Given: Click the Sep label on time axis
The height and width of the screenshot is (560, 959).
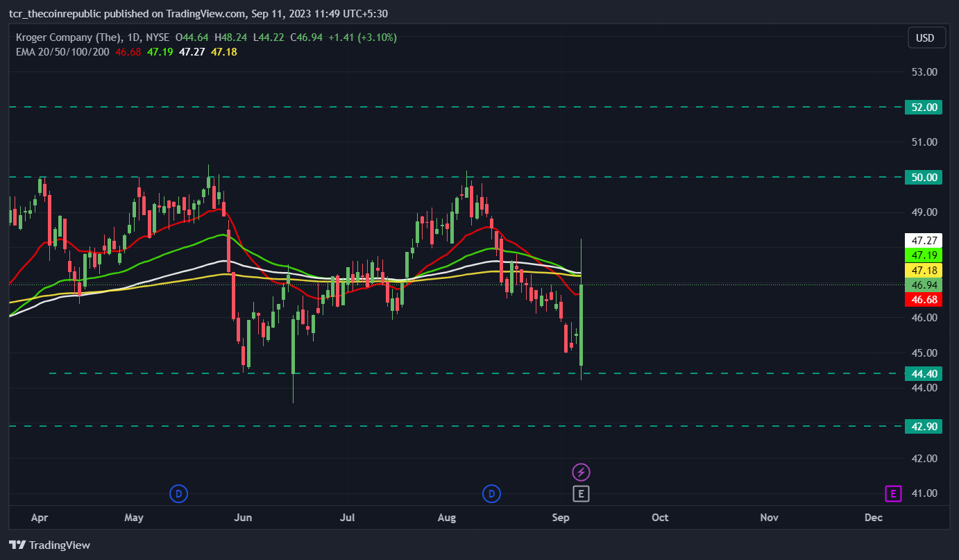Looking at the screenshot, I should pyautogui.click(x=561, y=518).
